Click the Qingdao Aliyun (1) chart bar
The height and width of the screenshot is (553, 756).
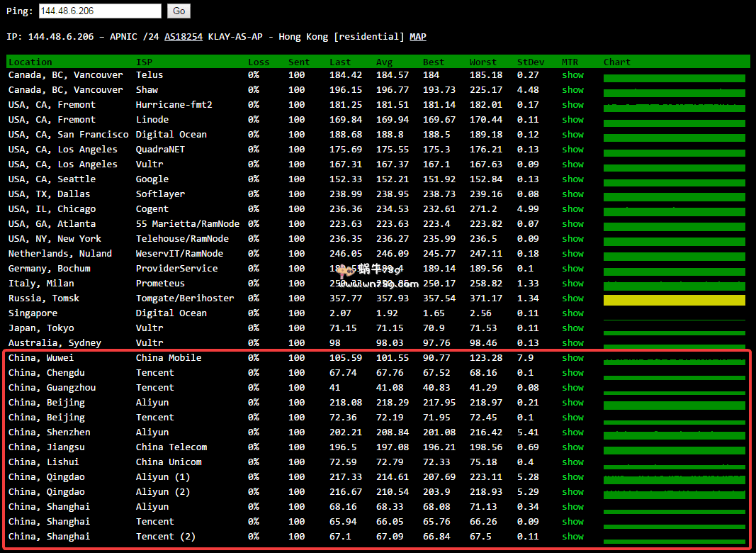pyautogui.click(x=674, y=479)
